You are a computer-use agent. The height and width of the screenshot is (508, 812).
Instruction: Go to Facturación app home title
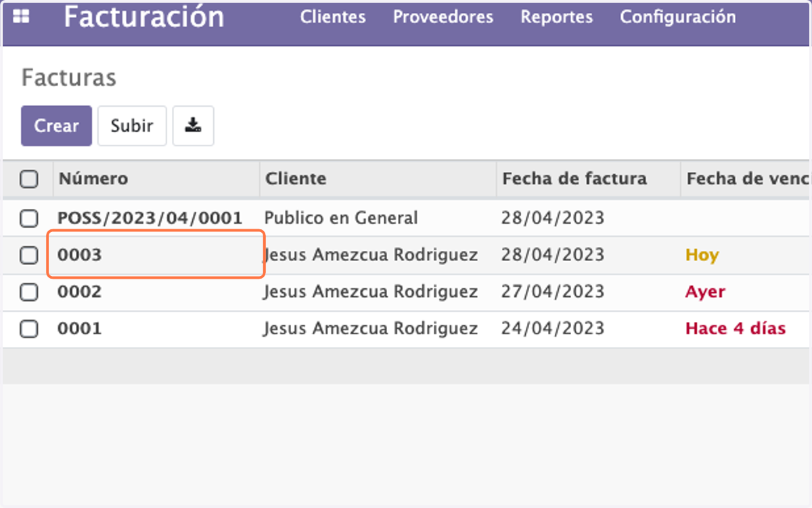(144, 17)
